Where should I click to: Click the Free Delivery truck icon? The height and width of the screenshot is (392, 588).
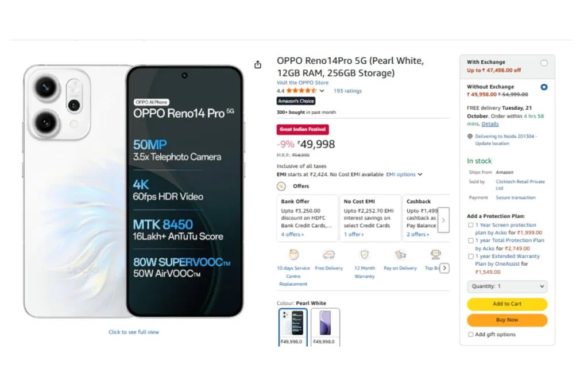[x=328, y=254]
